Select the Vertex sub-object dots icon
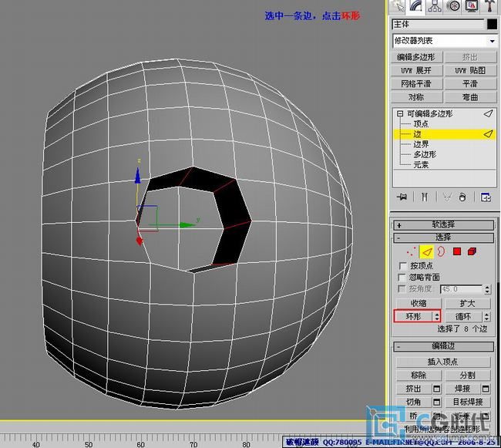501x448 pixels. point(412,252)
